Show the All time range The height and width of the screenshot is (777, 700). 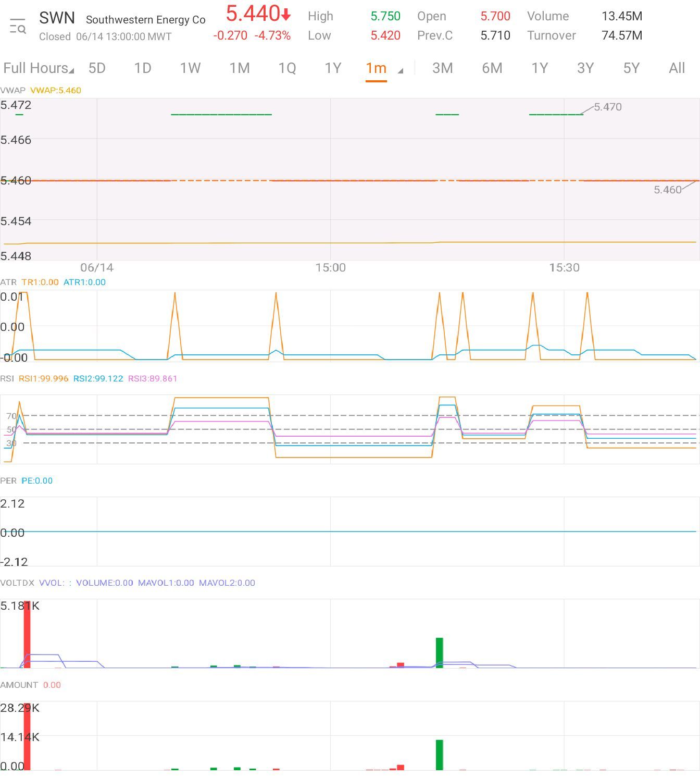coord(677,68)
